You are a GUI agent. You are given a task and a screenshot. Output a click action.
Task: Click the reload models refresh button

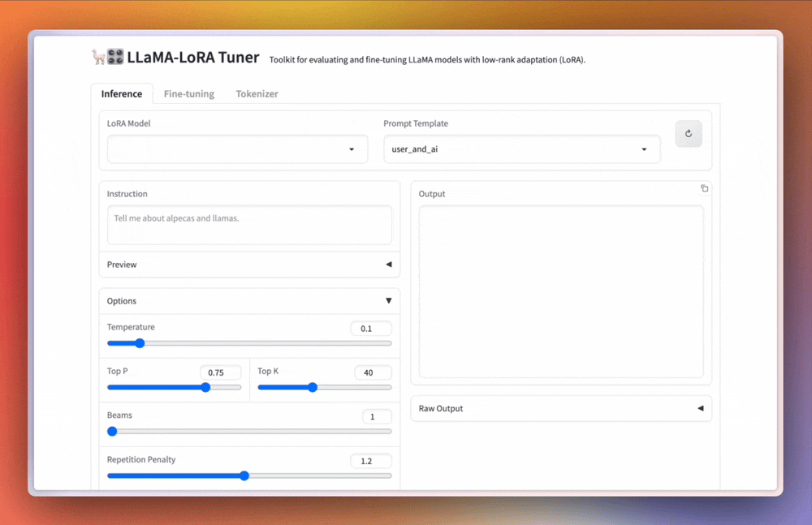(689, 134)
